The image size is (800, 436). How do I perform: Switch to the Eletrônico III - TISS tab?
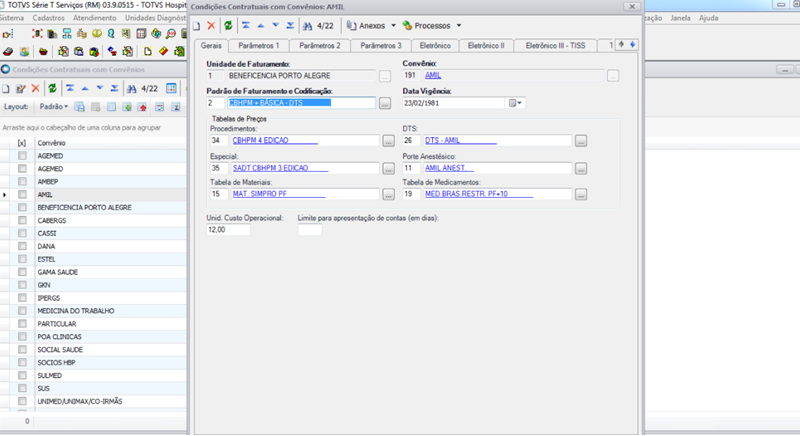(556, 46)
